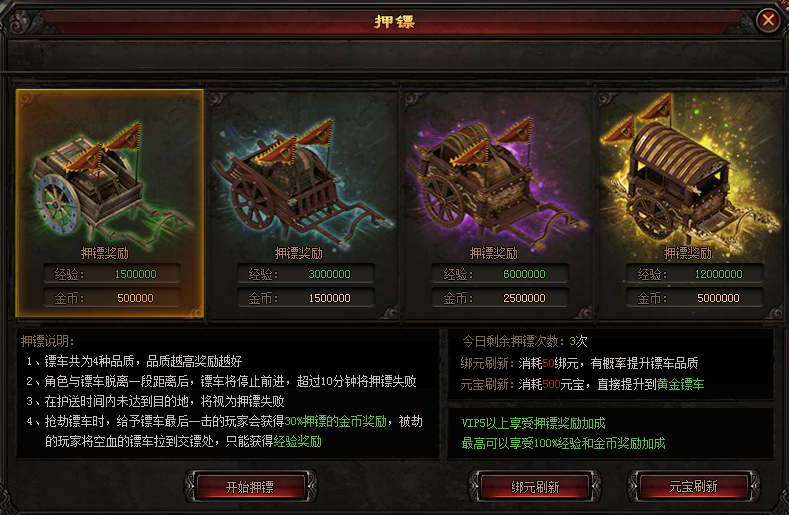The image size is (789, 515).
Task: Close the 押镖 window with X
Action: 768,20
